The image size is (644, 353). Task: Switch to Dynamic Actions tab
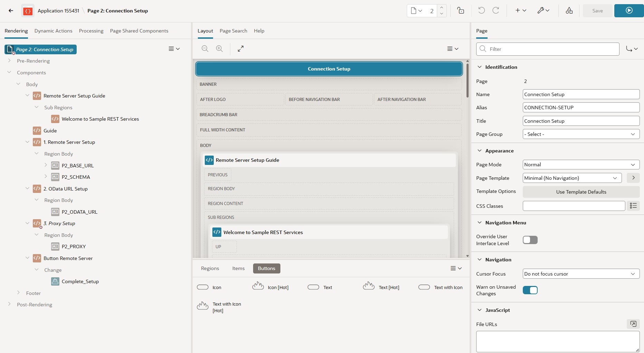pyautogui.click(x=54, y=31)
